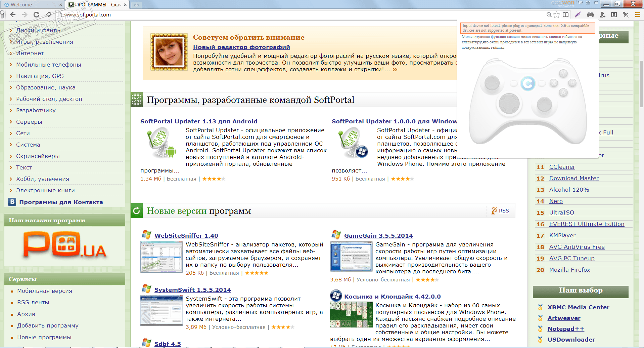Image resolution: width=644 pixels, height=348 pixels.
Task: Bookmark this page with the star icon
Action: click(x=557, y=14)
